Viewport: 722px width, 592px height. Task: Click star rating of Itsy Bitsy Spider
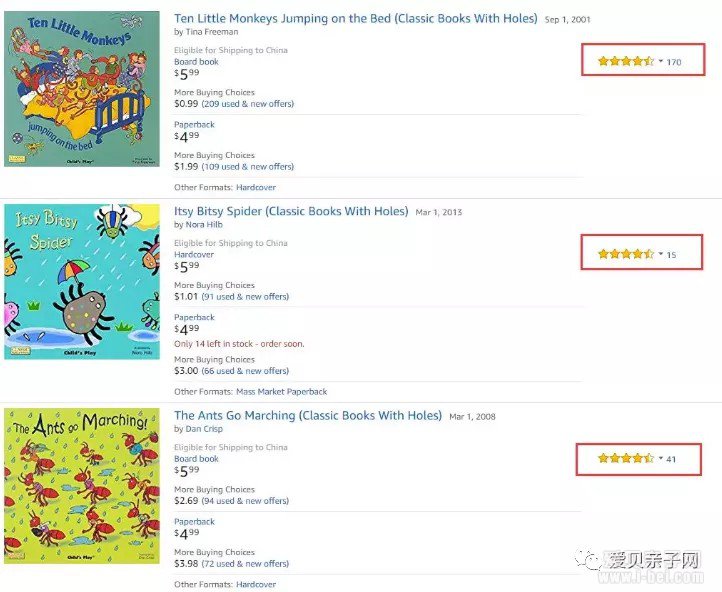coord(625,254)
